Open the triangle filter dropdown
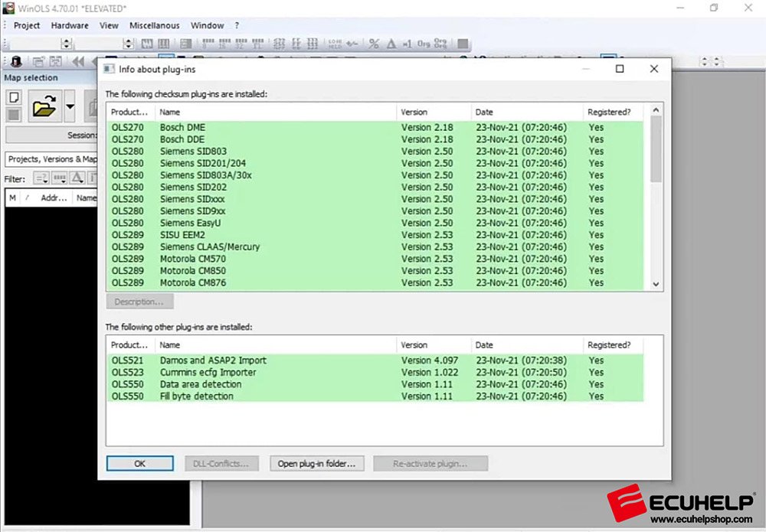766x532 pixels. click(77, 178)
